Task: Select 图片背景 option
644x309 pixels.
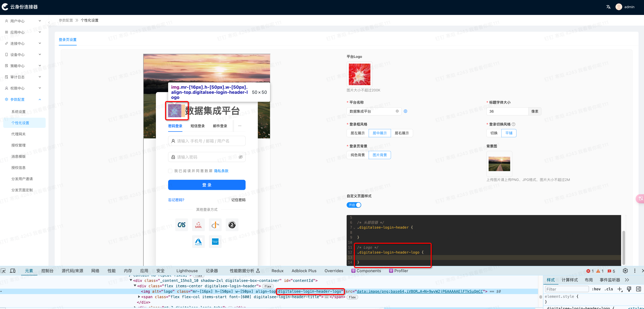Action: (x=380, y=155)
